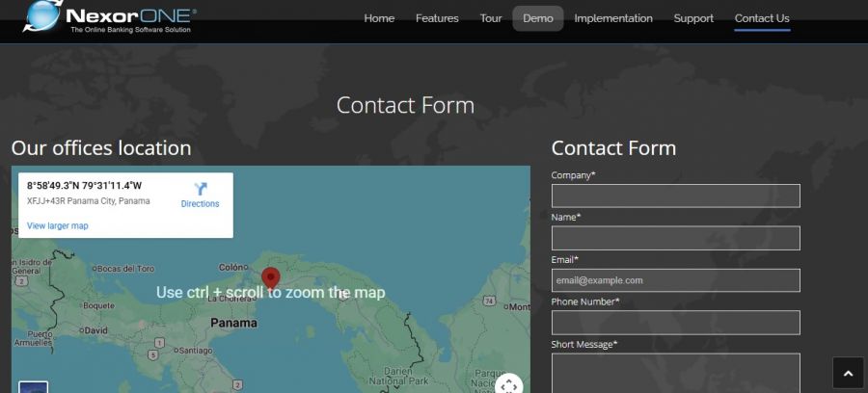Click the Phone Number input box
868x393 pixels.
[675, 323]
